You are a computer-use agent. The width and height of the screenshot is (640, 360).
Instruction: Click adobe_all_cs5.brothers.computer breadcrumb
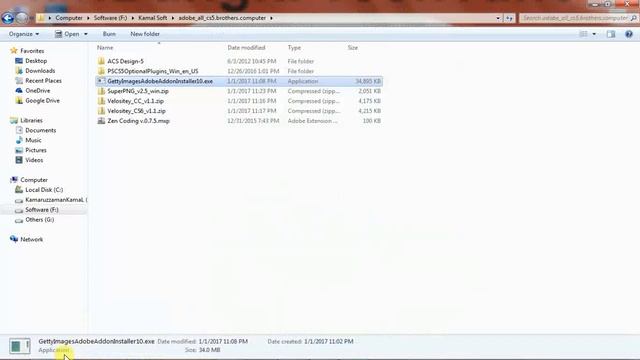pos(222,18)
